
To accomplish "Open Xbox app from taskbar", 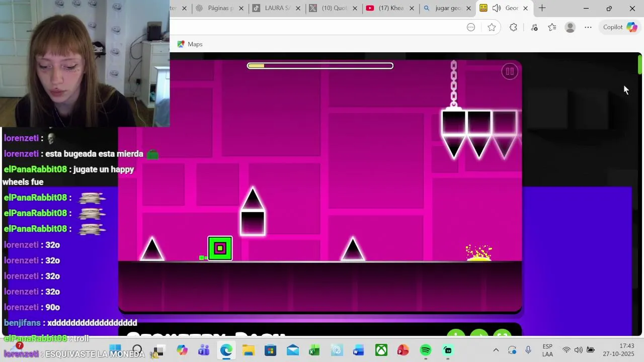I will pyautogui.click(x=381, y=350).
